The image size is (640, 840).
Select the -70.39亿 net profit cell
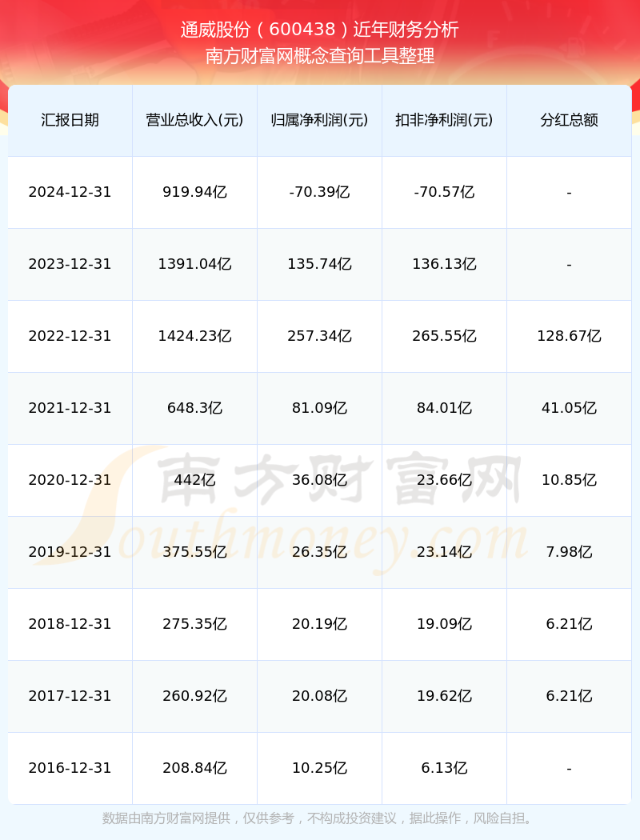[x=320, y=192]
